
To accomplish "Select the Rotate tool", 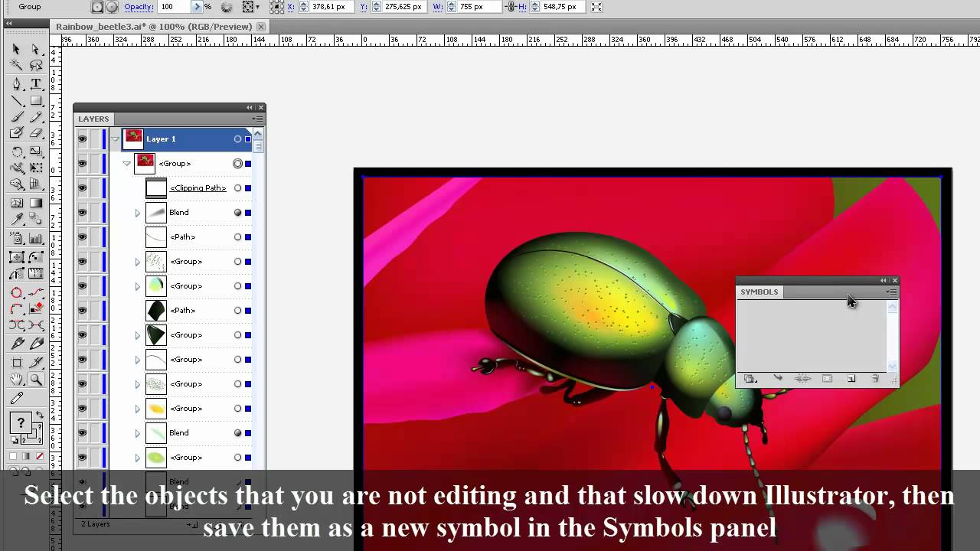I will pos(16,152).
